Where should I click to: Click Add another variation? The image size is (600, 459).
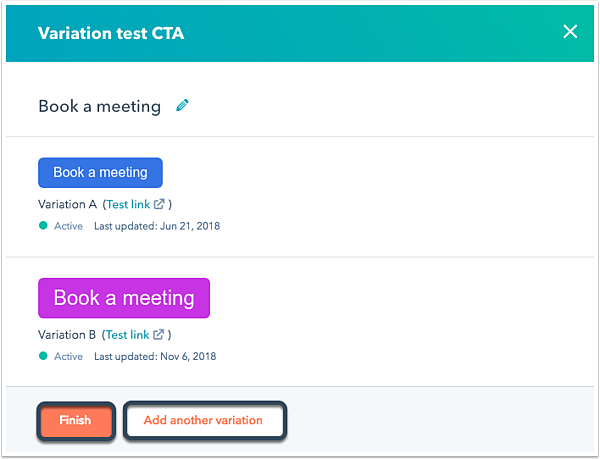(x=203, y=420)
